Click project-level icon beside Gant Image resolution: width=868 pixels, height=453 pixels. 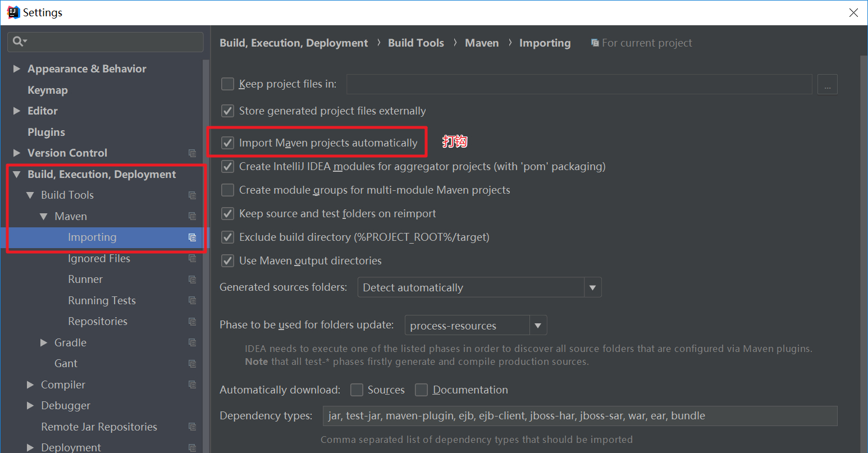192,364
